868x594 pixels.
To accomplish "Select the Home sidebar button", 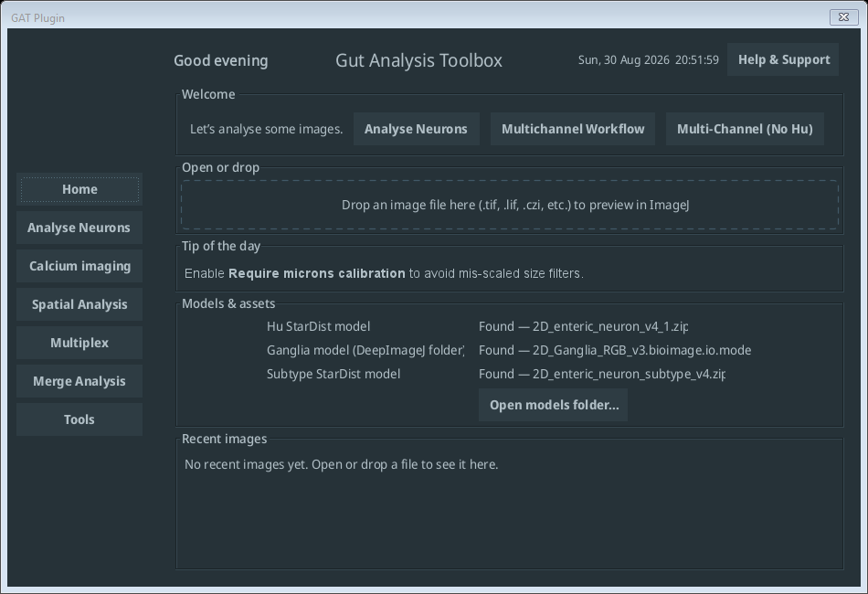I will coord(79,189).
